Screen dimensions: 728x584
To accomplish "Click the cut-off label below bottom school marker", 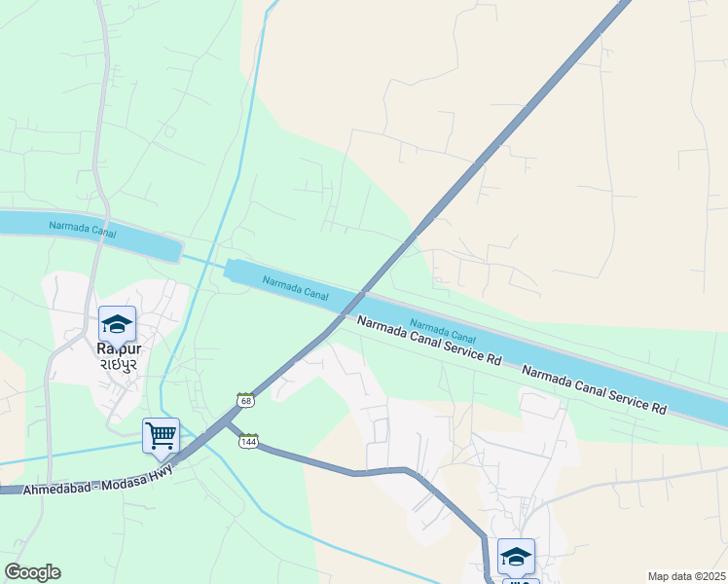I will click(521, 581).
